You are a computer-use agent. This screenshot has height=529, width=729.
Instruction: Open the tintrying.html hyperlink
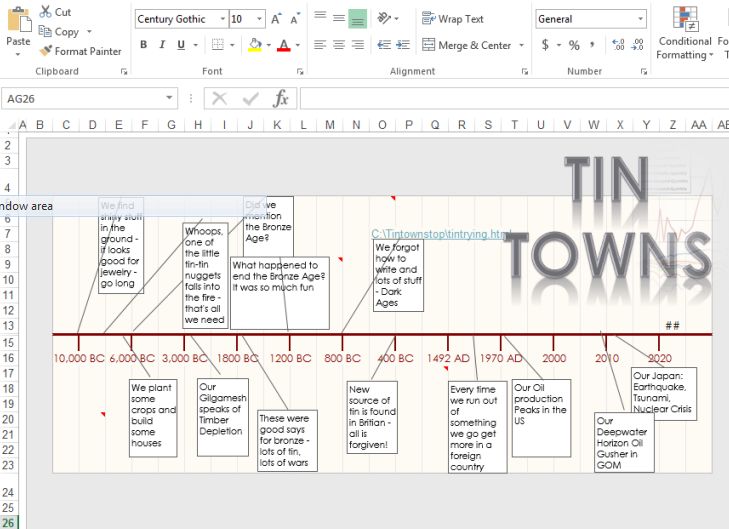(x=440, y=234)
